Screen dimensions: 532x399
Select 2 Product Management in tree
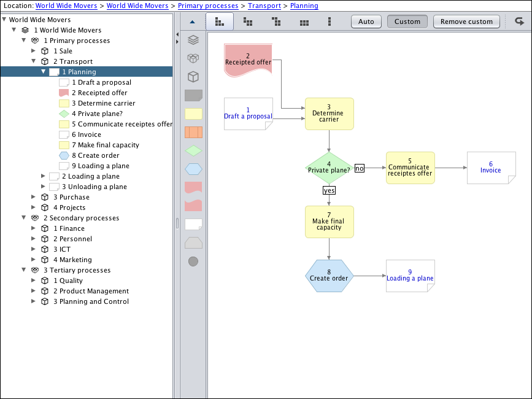coord(85,291)
